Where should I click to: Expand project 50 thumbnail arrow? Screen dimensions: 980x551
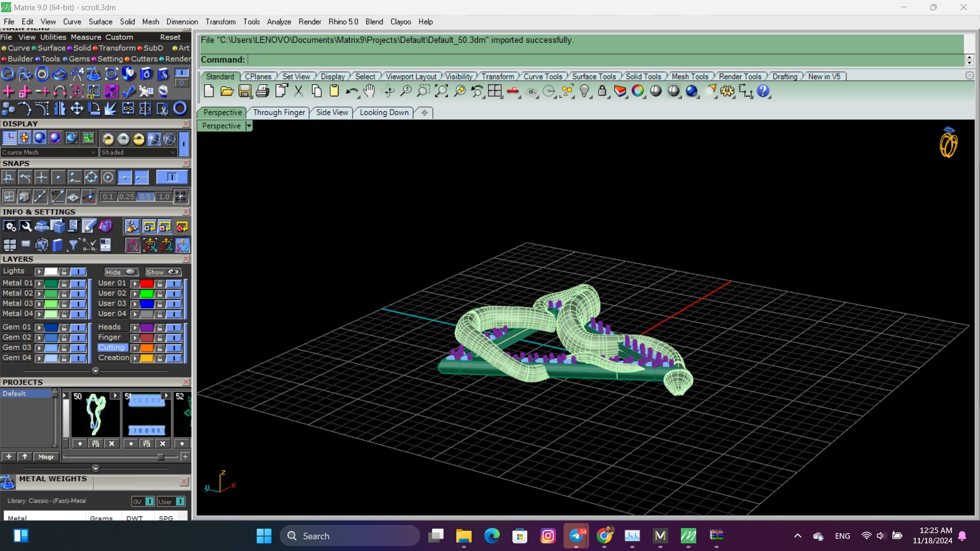pos(115,395)
